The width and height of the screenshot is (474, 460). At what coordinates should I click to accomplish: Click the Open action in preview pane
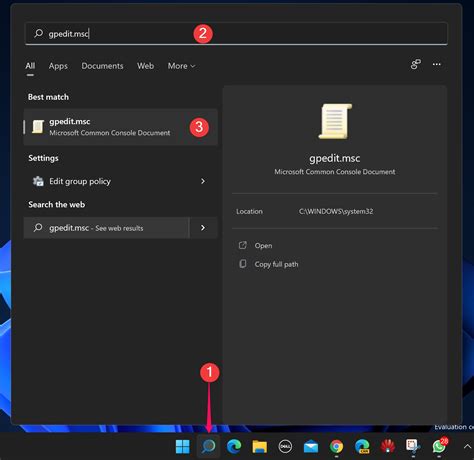(263, 246)
